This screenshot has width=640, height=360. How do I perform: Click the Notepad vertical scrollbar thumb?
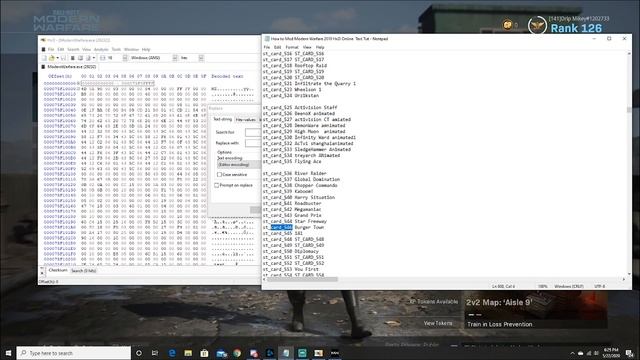coord(629,110)
